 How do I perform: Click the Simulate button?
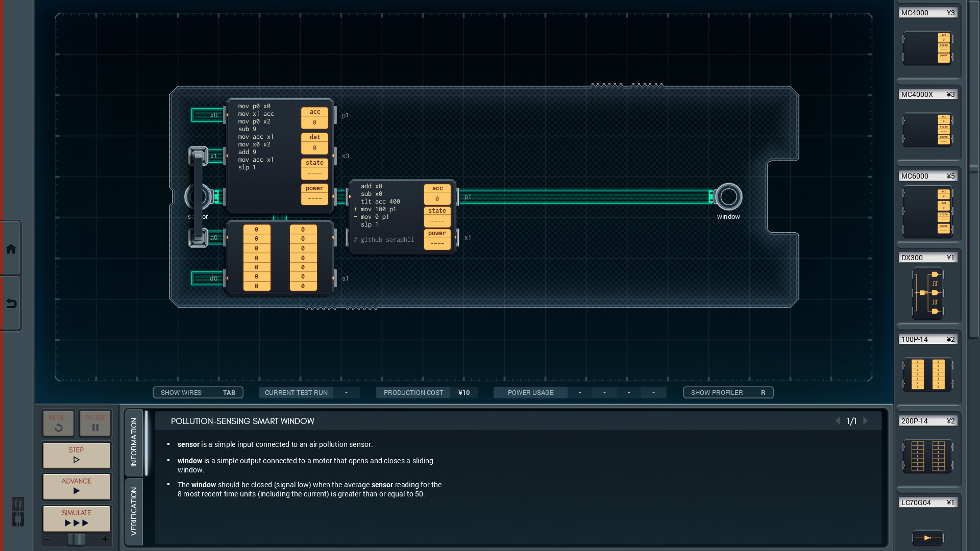[77, 518]
